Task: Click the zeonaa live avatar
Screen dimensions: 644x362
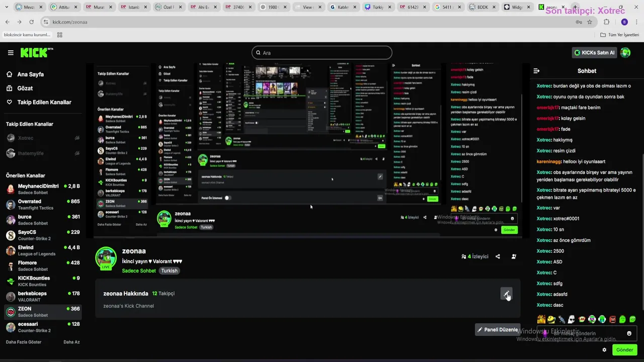Action: (106, 258)
